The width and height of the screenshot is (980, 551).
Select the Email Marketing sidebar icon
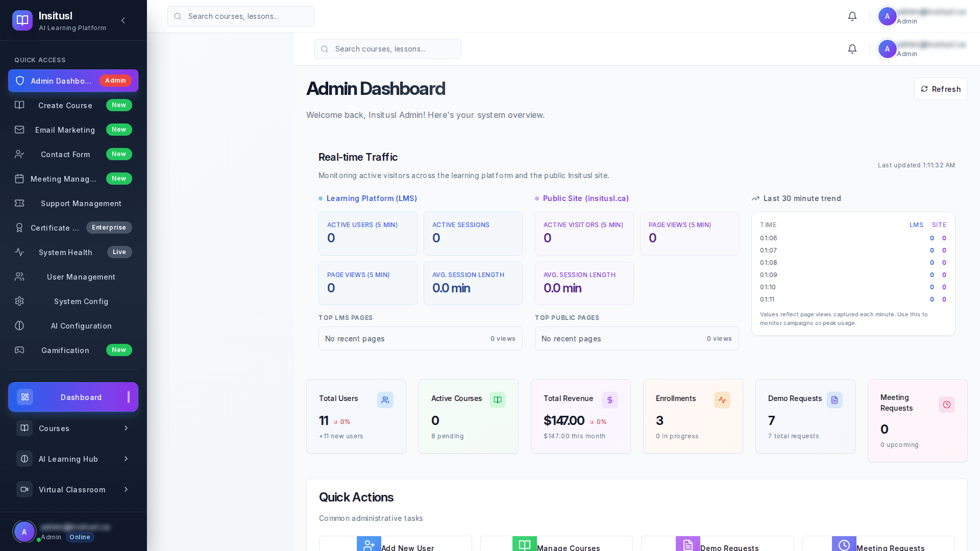point(19,130)
